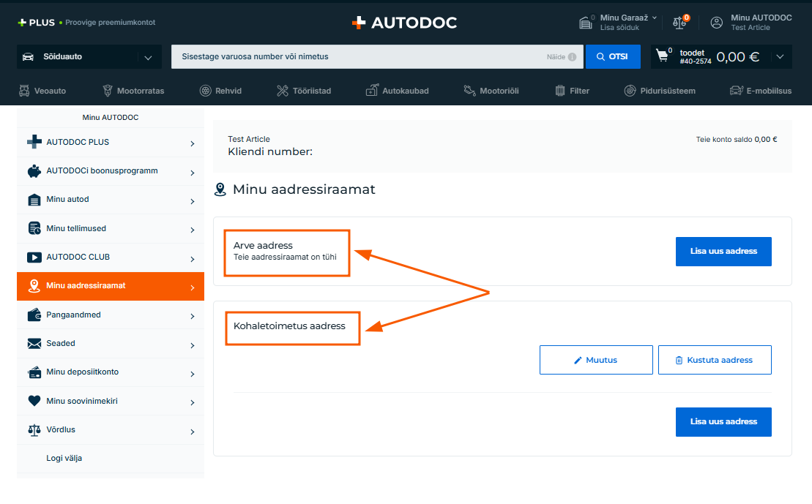The height and width of the screenshot is (504, 812).
Task: Click the info icon beside Näide
Action: pos(572,57)
